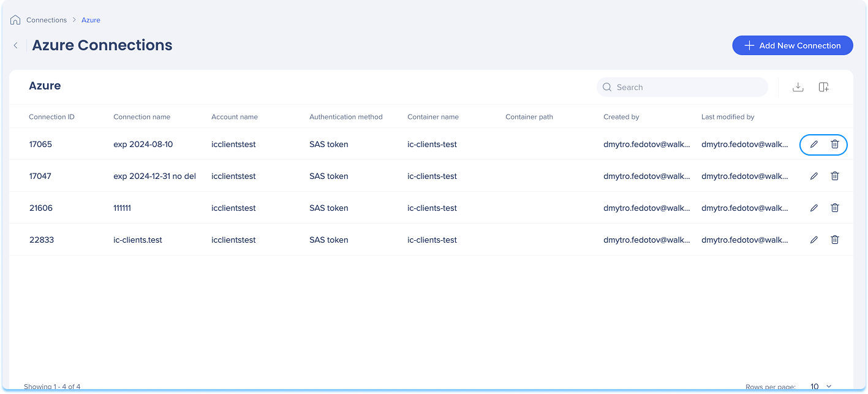The image size is (868, 394).
Task: Click icclientstest in row 17065
Action: point(233,145)
